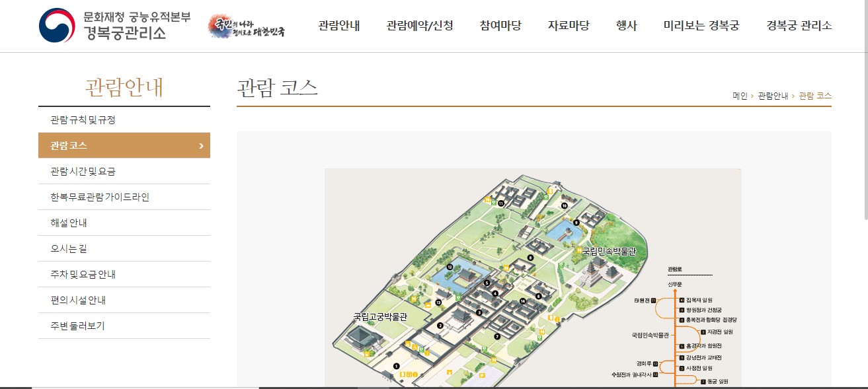Select map marker 11 in the northwest compound
The height and width of the screenshot is (389, 868).
501,204
